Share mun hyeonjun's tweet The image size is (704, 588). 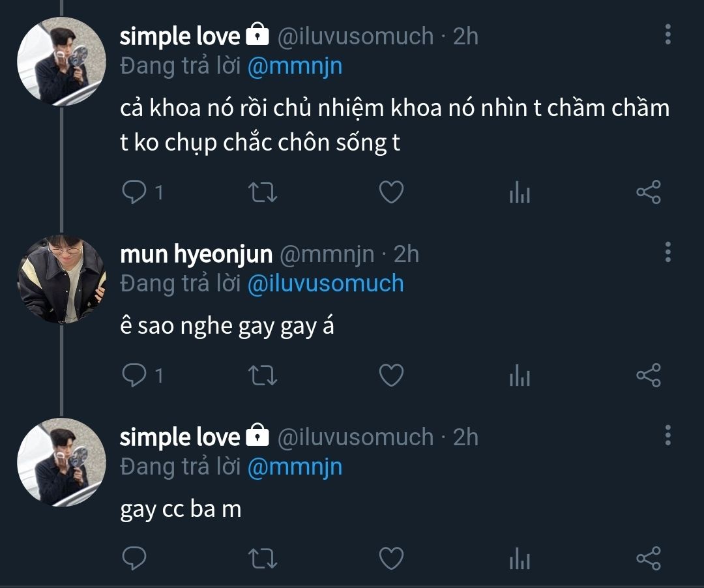pyautogui.click(x=648, y=375)
